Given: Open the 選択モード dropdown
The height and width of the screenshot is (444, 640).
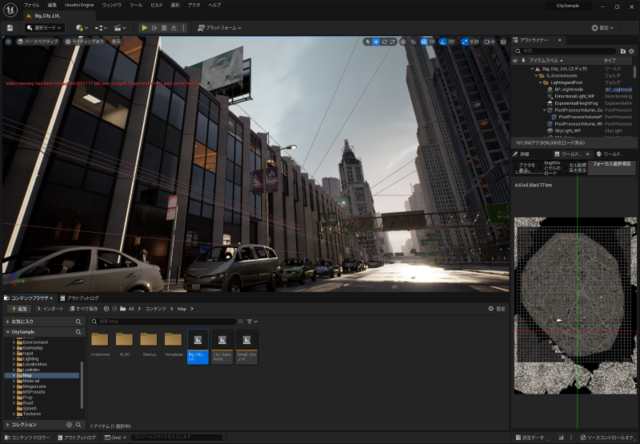Looking at the screenshot, I should 45,28.
